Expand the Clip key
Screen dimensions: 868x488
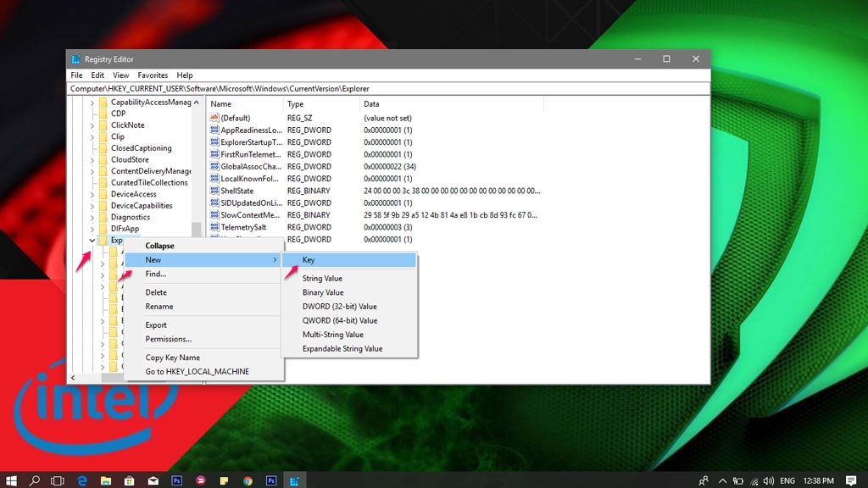click(92, 136)
